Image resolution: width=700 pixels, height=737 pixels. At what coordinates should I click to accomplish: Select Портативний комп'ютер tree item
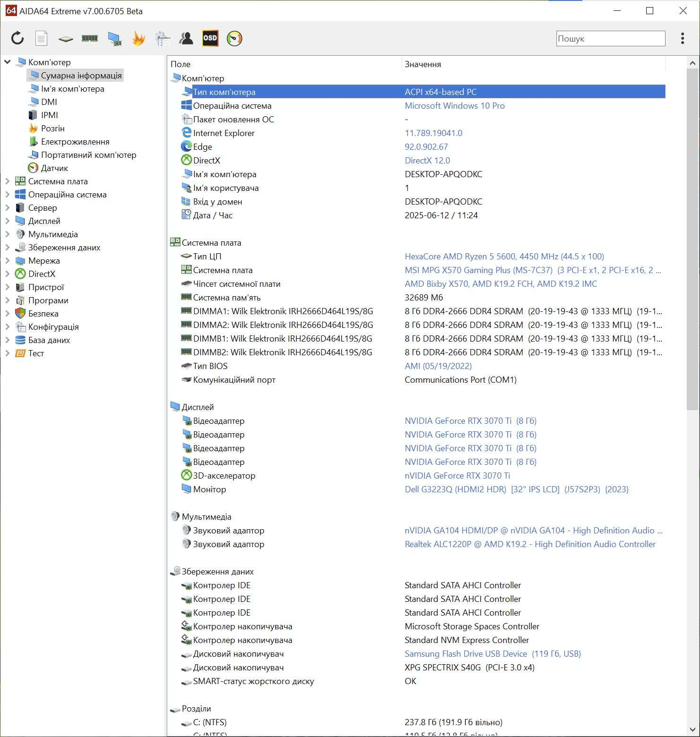[89, 154]
